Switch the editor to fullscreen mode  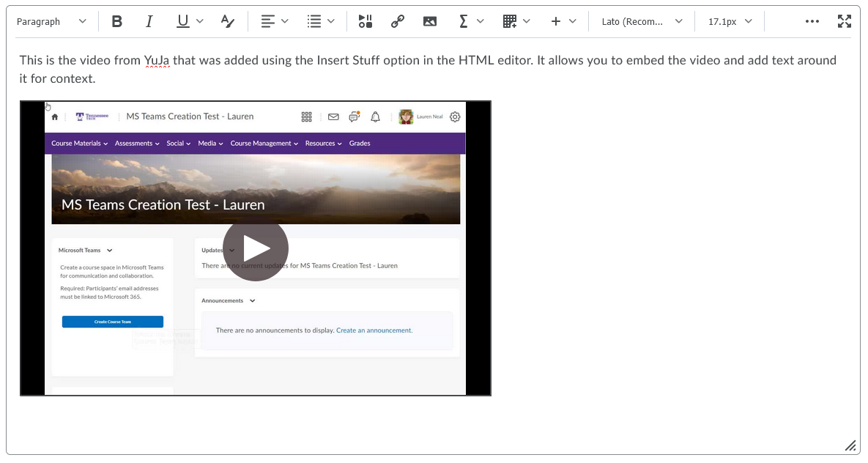845,21
